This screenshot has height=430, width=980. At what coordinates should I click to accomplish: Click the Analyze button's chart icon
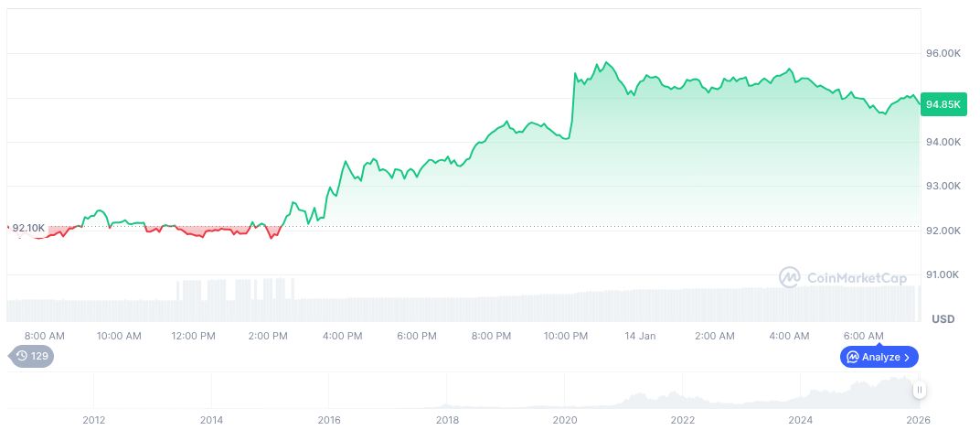click(852, 357)
